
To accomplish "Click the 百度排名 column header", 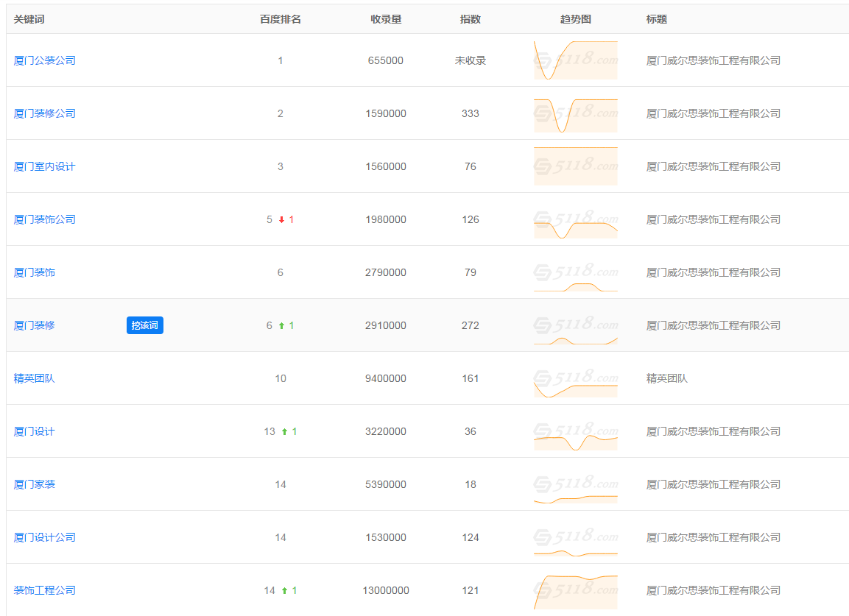I will [280, 19].
